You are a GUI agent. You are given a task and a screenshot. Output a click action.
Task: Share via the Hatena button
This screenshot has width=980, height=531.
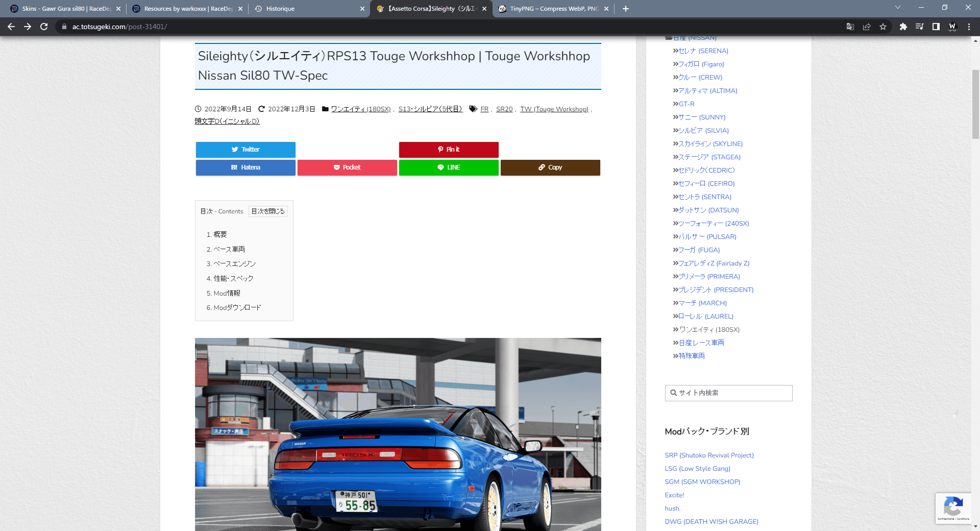pyautogui.click(x=246, y=167)
